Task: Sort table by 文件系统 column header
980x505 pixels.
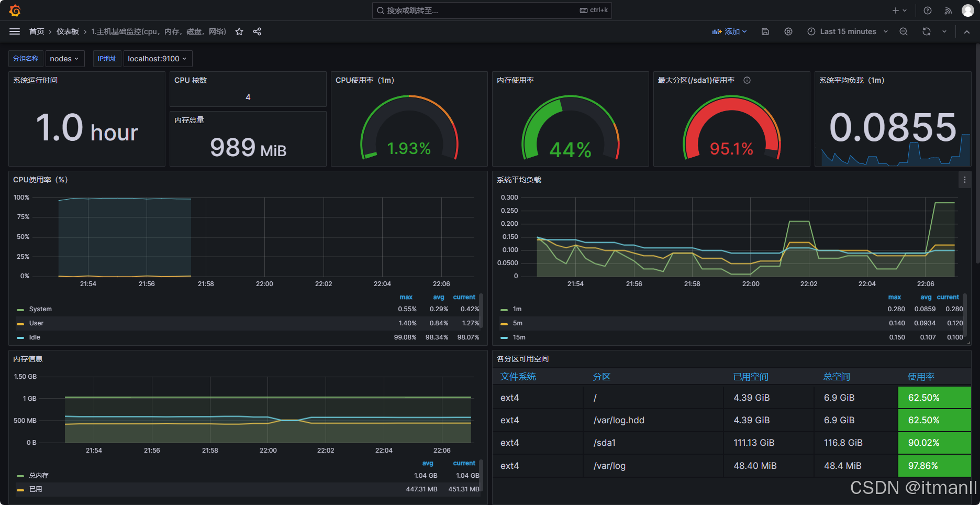Action: tap(518, 377)
